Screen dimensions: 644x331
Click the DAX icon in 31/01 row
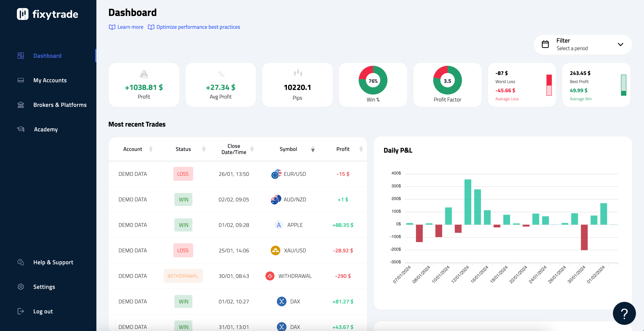pyautogui.click(x=281, y=327)
